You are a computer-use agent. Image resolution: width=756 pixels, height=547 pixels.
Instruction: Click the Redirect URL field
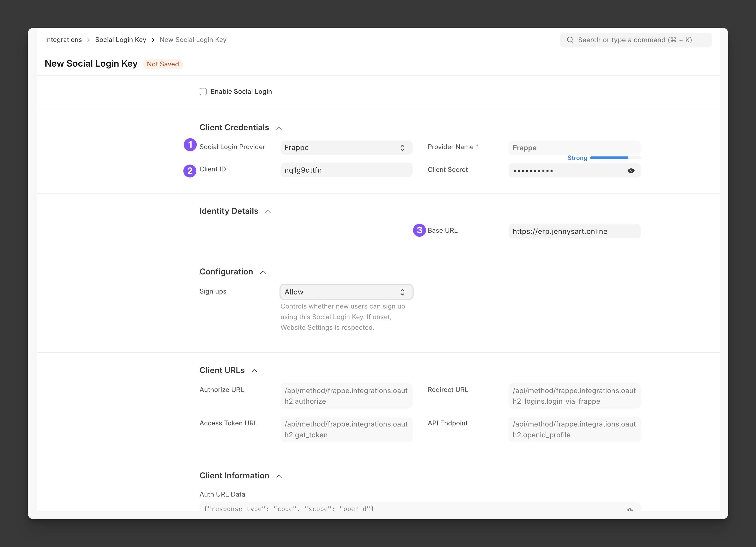click(574, 396)
